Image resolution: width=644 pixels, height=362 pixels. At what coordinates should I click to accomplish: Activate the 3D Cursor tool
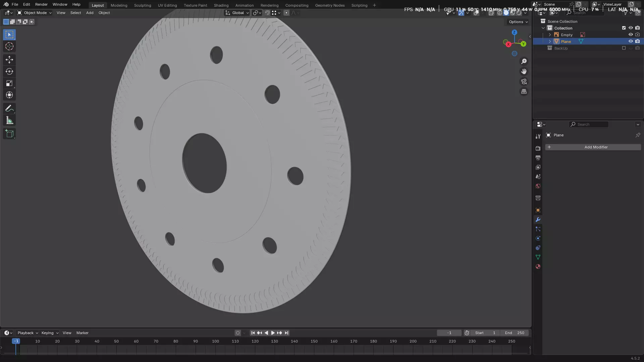coord(9,46)
